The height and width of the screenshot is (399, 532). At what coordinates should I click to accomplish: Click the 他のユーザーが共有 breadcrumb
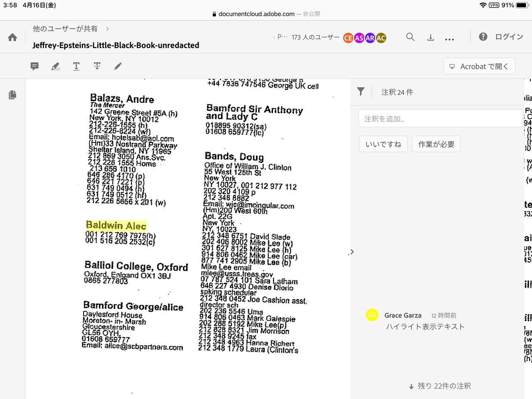65,29
